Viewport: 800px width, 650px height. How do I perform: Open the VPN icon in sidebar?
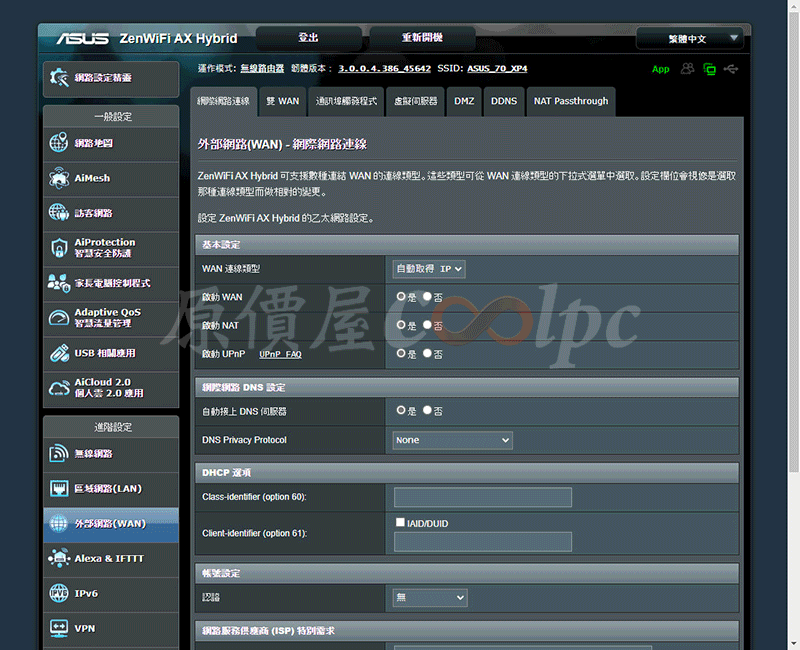(x=59, y=628)
